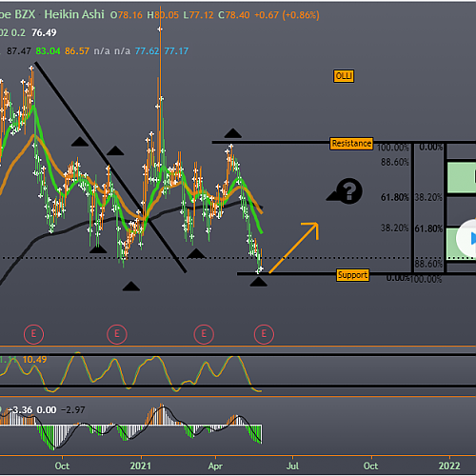
Task: Click the question mark idea icon
Action: [348, 190]
